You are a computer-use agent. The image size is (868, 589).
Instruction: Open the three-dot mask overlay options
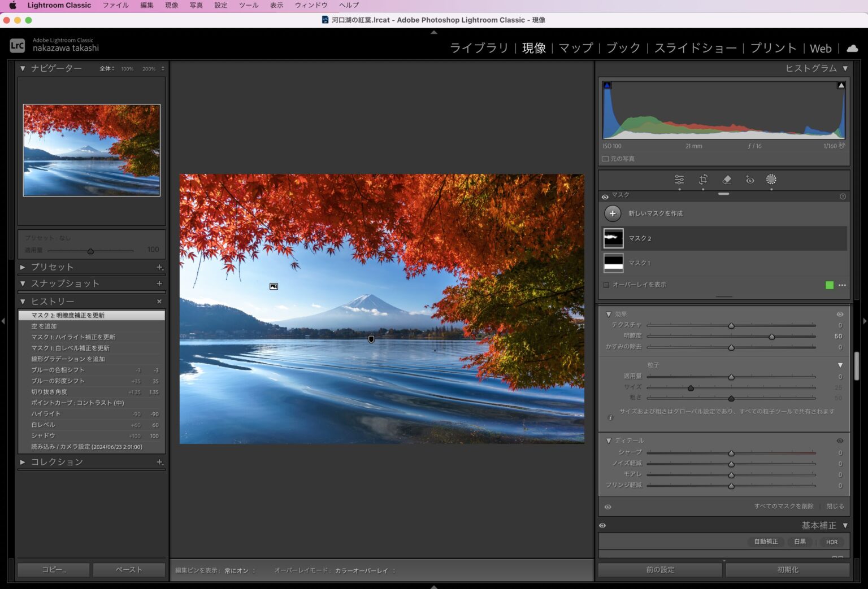pos(842,285)
